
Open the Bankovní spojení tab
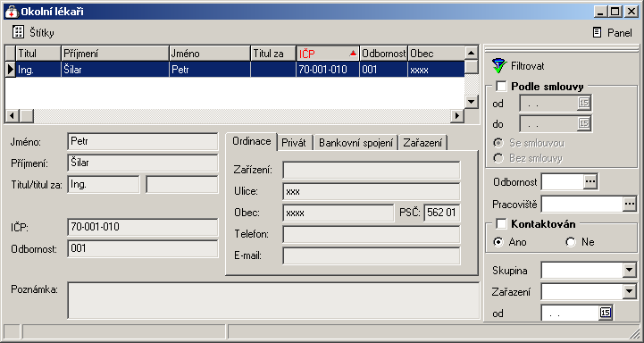pyautogui.click(x=355, y=143)
